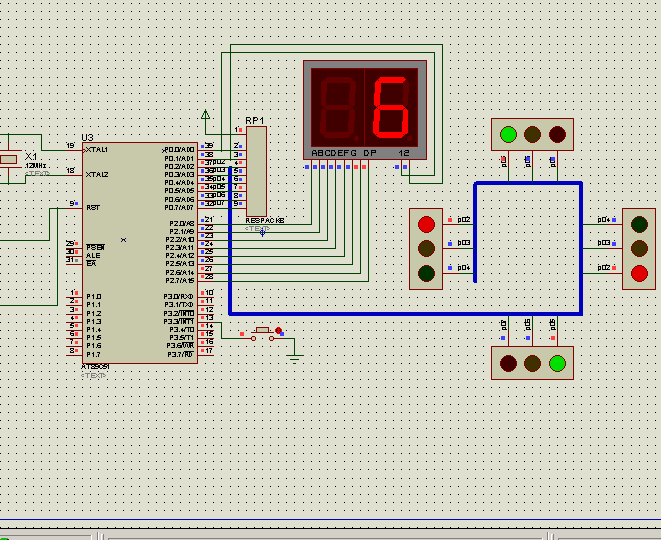Click the lit red lamp on right traffic light
The width and height of the screenshot is (661, 540).
pos(639,273)
